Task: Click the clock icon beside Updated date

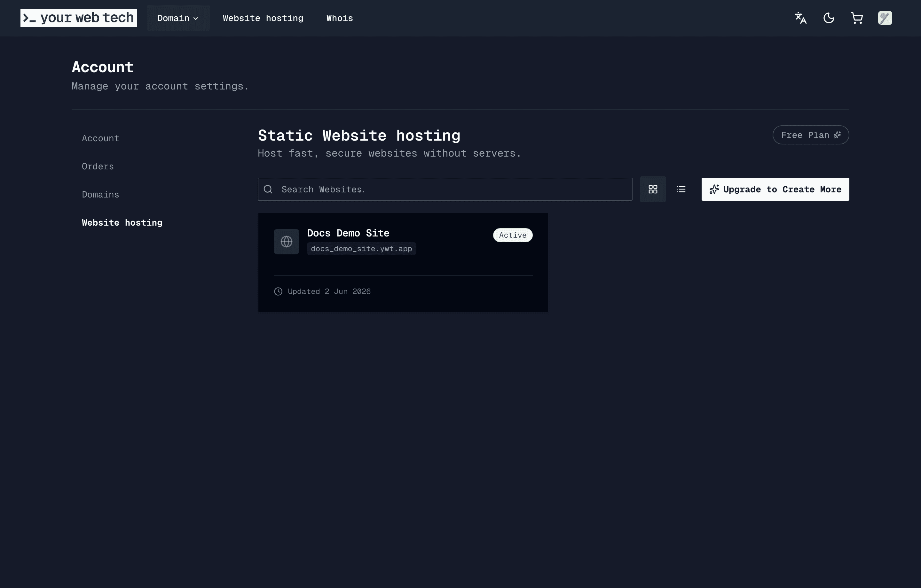Action: [278, 291]
